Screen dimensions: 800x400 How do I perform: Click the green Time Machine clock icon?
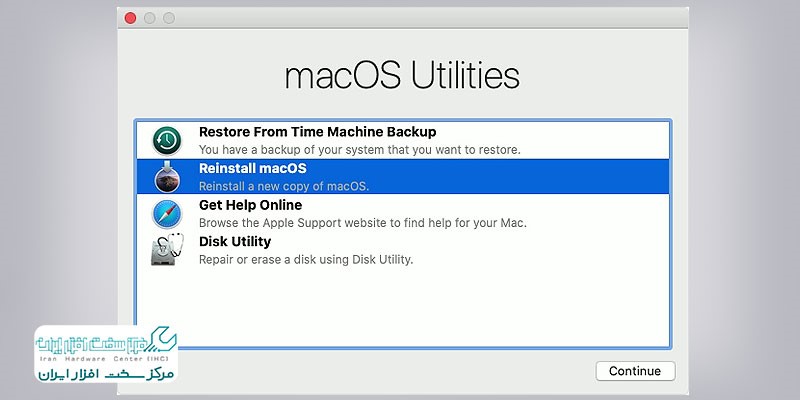(167, 141)
